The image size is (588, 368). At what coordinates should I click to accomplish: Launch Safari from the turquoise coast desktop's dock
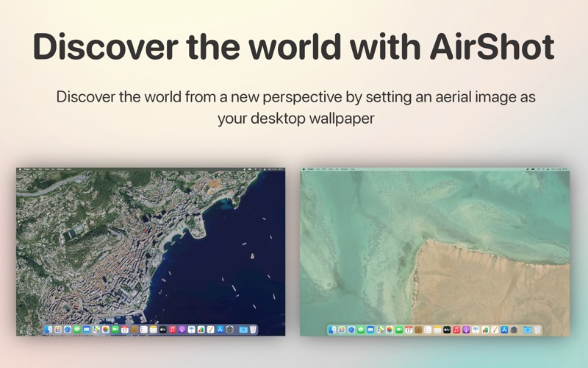(351, 330)
